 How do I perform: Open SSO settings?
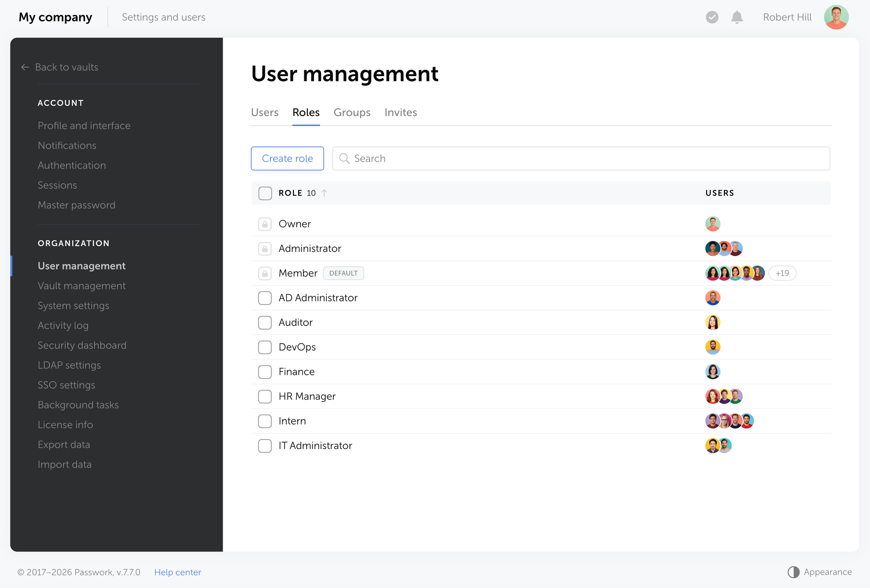(67, 385)
